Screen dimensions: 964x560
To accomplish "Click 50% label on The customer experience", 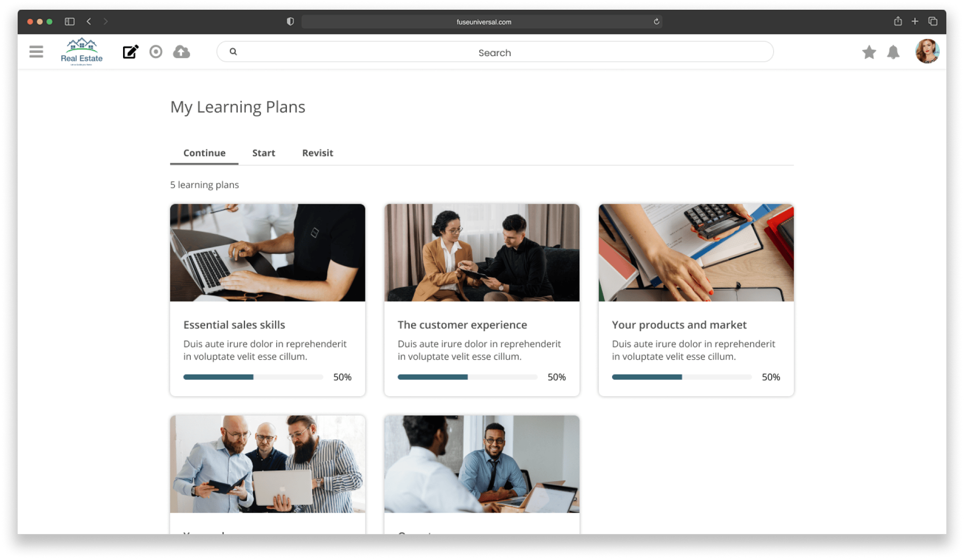I will pyautogui.click(x=556, y=377).
